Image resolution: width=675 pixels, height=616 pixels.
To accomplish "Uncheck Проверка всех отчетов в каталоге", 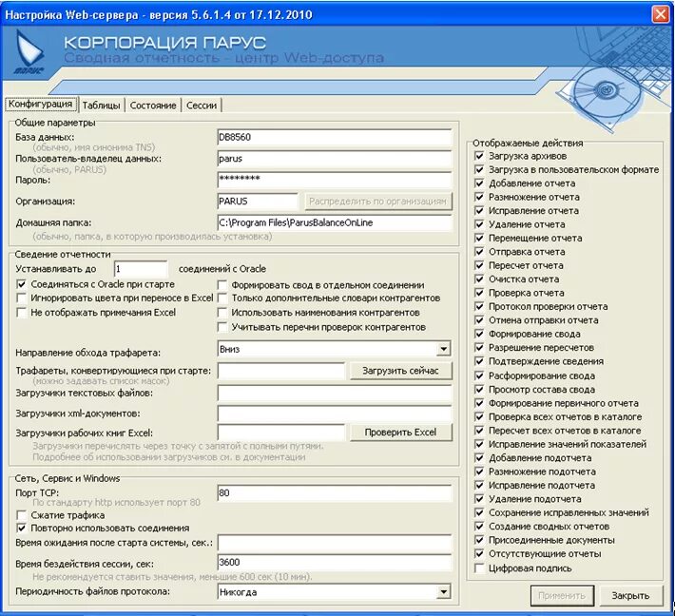I will coord(479,417).
